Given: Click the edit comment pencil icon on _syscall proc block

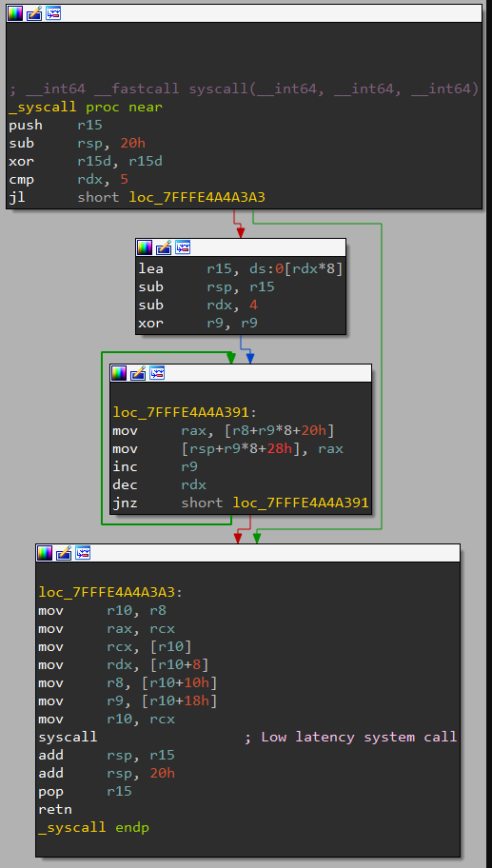Looking at the screenshot, I should pyautogui.click(x=34, y=13).
